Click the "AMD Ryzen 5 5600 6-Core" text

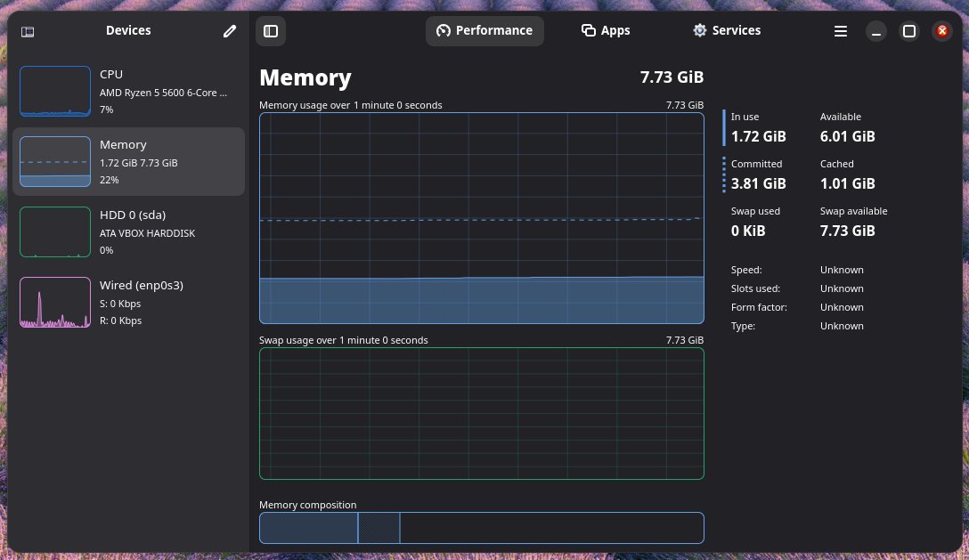163,93
